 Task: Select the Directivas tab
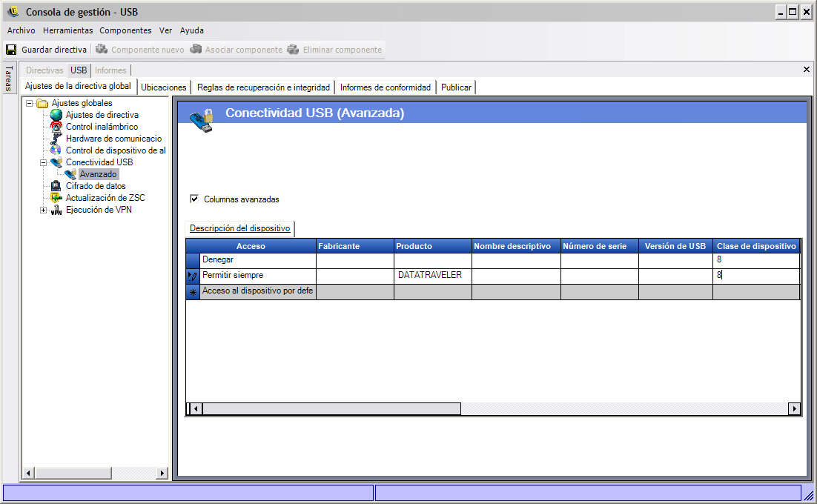[44, 70]
